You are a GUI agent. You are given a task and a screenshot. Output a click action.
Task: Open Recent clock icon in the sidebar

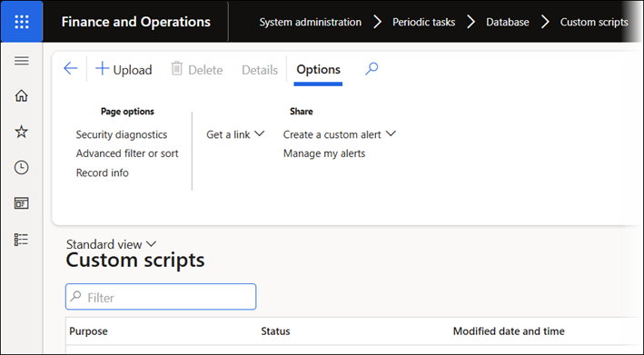click(x=22, y=167)
